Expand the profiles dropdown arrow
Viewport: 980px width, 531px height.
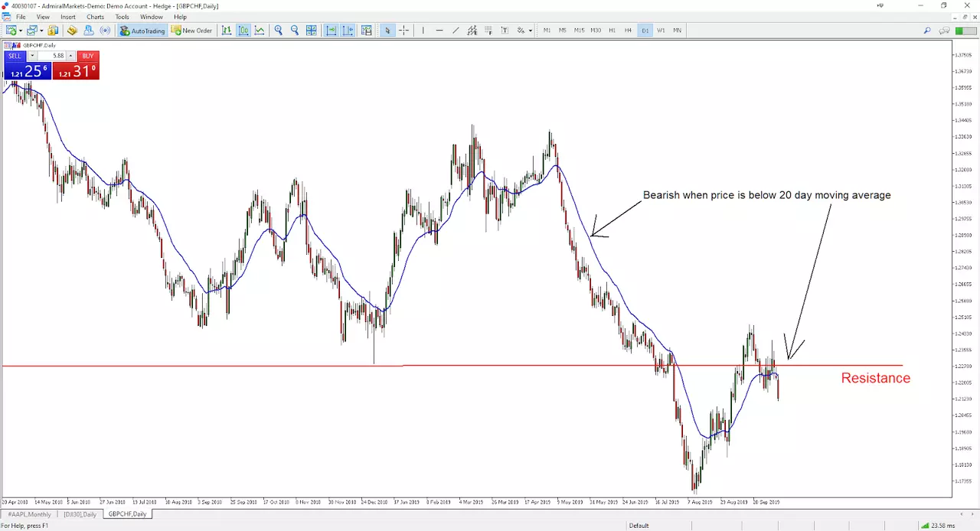(41, 31)
